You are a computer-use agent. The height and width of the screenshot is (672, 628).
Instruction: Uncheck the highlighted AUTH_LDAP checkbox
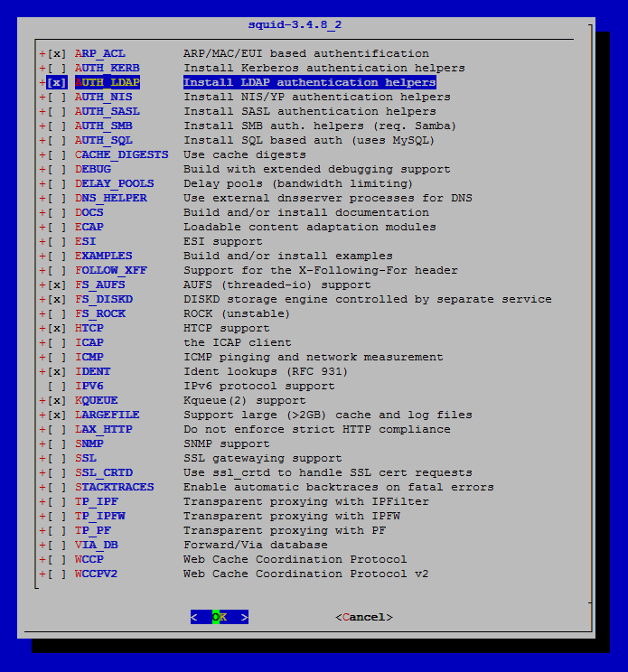tap(57, 82)
